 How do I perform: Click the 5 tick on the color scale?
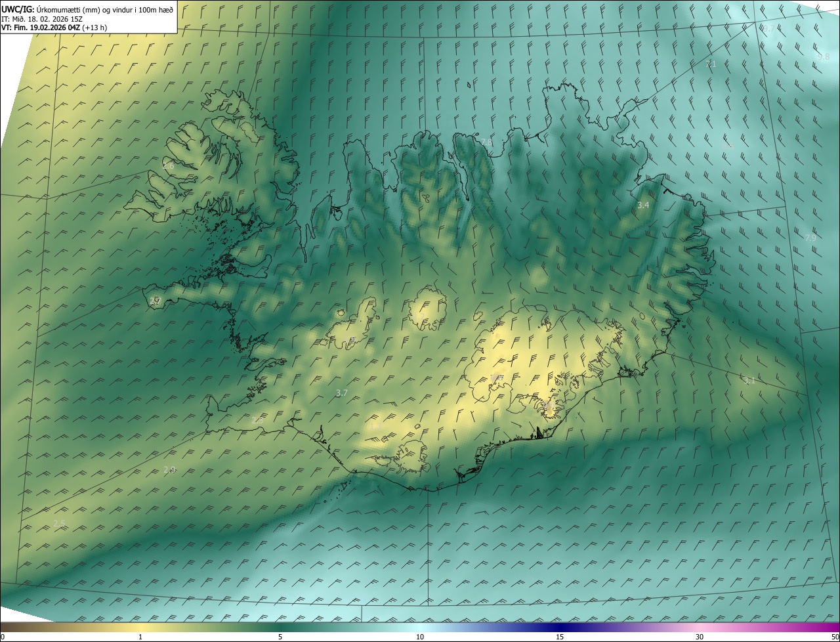coord(280,637)
